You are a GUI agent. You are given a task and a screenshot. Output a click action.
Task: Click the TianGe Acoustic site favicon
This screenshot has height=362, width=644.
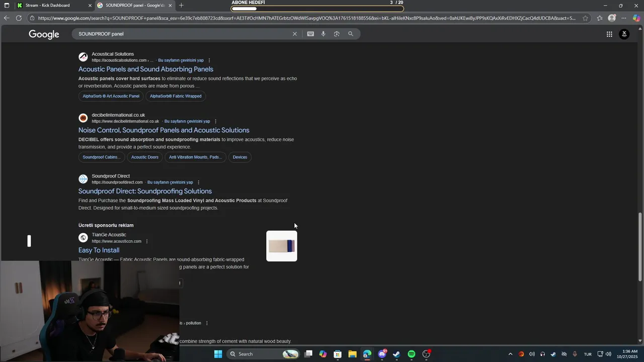tap(83, 238)
